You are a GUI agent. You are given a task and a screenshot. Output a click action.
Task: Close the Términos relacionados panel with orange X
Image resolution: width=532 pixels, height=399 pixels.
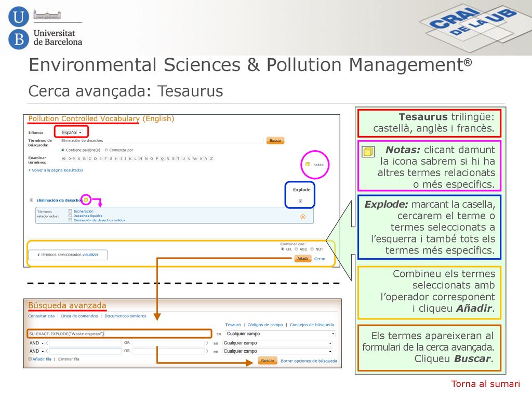coord(303,217)
